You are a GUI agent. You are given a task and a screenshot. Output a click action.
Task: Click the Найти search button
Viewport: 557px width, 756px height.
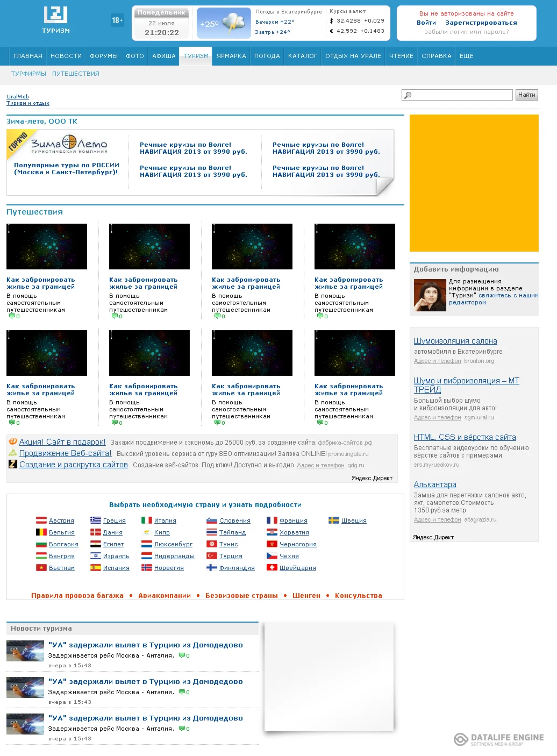click(x=526, y=95)
